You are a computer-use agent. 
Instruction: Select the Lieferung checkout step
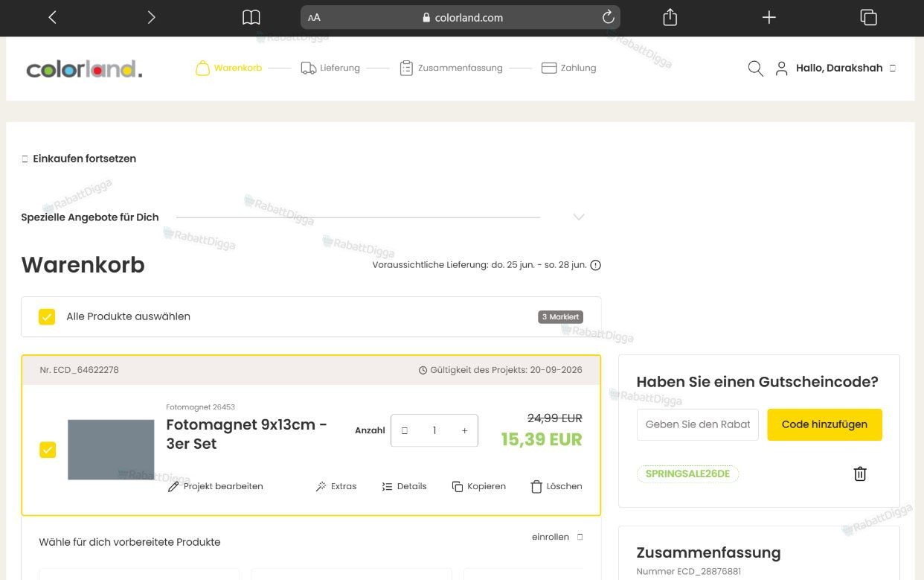click(x=330, y=68)
